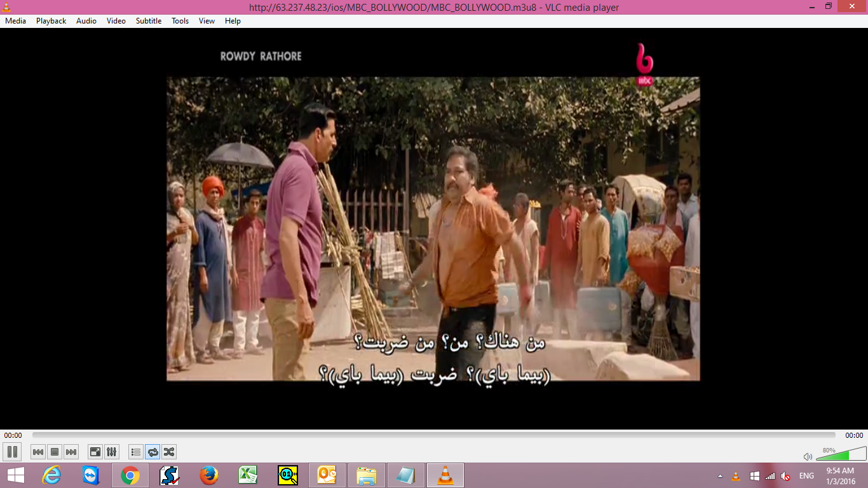Restore down the VLC window

[x=828, y=6]
